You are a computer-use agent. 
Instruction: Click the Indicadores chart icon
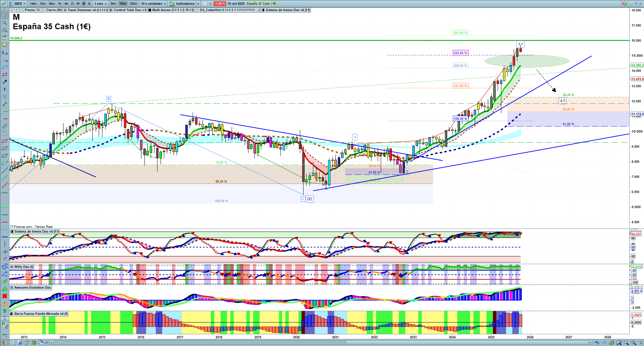pos(172,4)
